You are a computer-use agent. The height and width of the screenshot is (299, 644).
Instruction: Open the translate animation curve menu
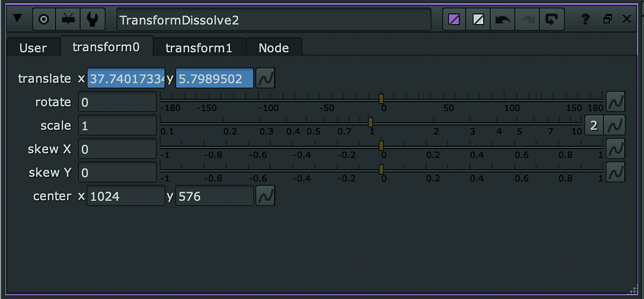pos(265,78)
